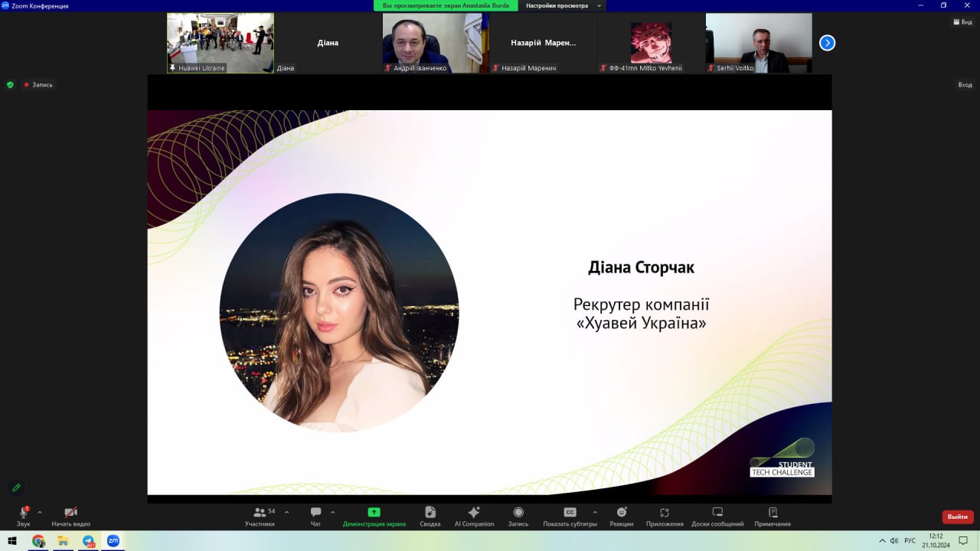Viewport: 980px width, 551px height.
Task: Open Доски сообщений whiteboards
Action: [x=717, y=516]
